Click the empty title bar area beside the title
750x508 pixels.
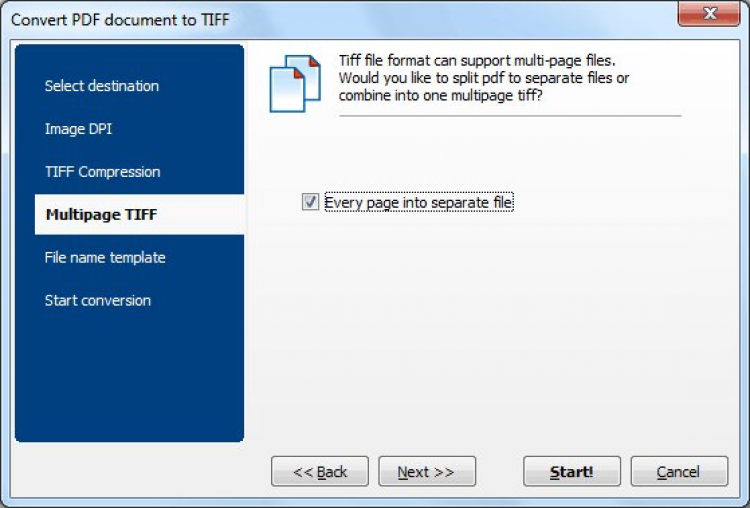(450, 15)
